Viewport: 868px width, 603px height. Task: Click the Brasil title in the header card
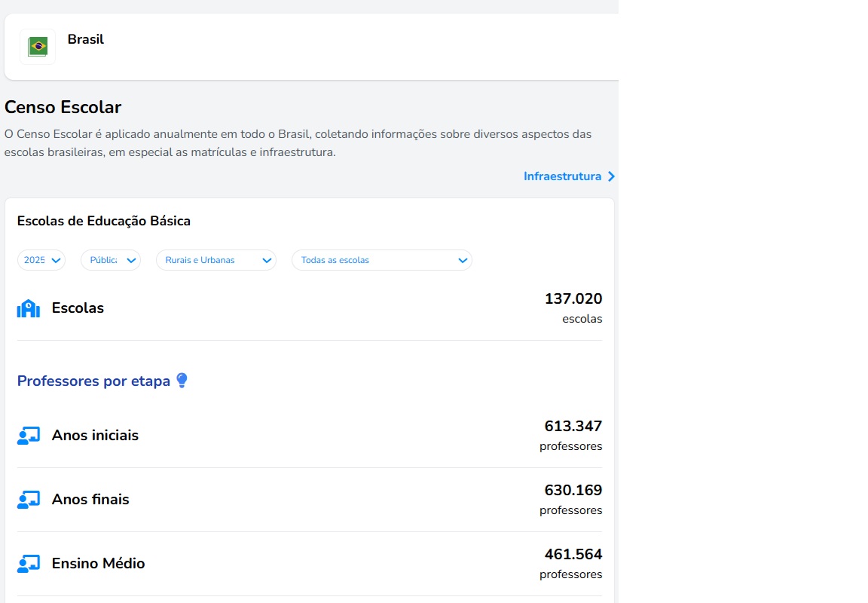[86, 39]
